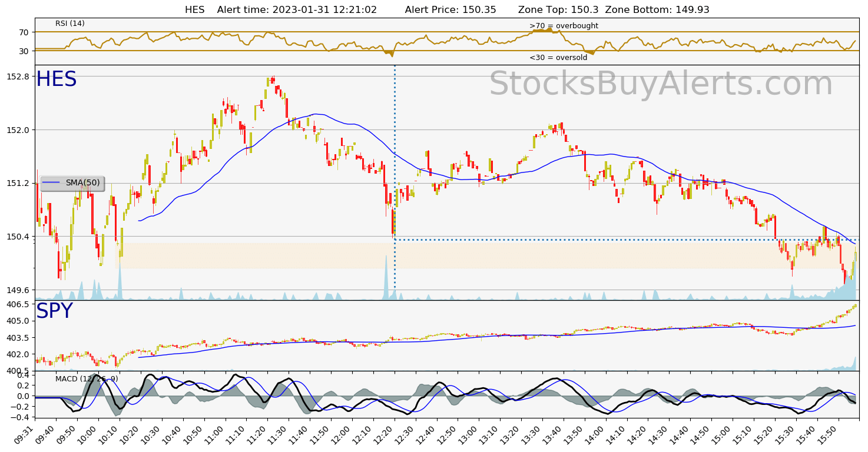The height and width of the screenshot is (452, 868).
Task: Click the 14:00 time axis label
Action: [595, 433]
